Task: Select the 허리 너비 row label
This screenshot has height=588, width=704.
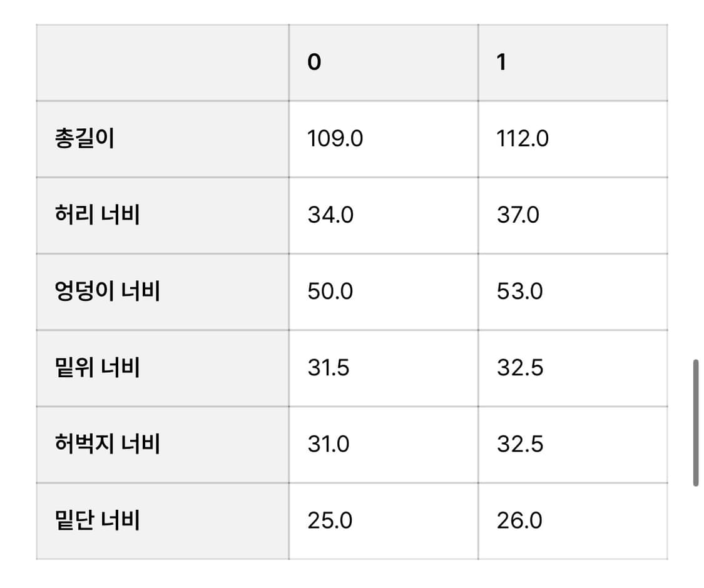Action: tap(98, 215)
